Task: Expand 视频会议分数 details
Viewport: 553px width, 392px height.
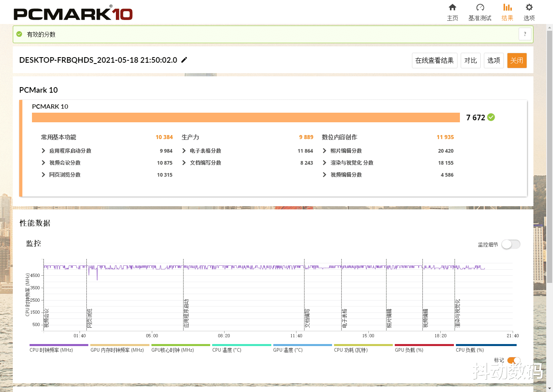Action: tap(43, 163)
